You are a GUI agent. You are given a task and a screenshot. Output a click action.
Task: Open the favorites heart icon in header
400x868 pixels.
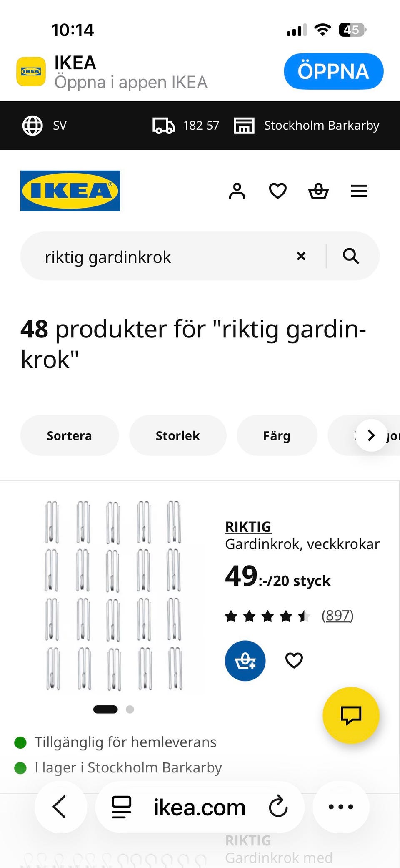tap(277, 191)
